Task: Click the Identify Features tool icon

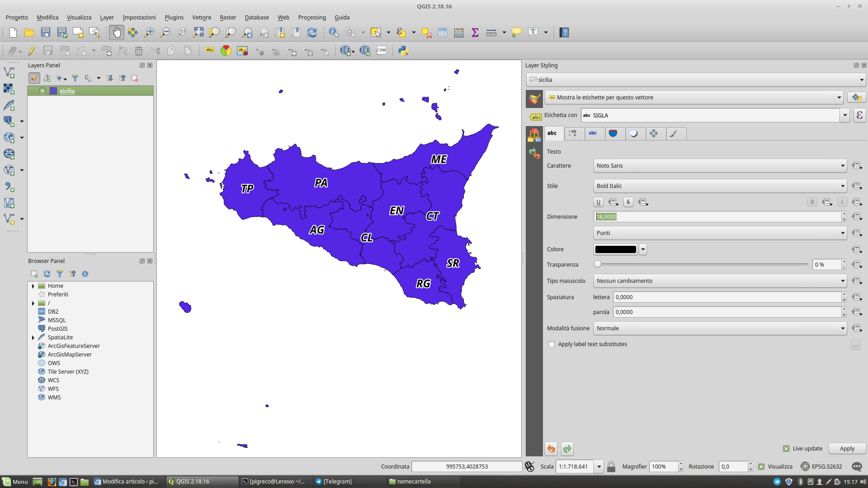Action: click(x=334, y=33)
